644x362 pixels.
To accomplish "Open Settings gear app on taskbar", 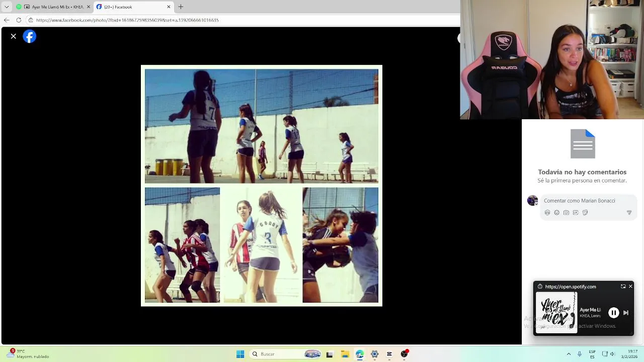I will [x=374, y=354].
